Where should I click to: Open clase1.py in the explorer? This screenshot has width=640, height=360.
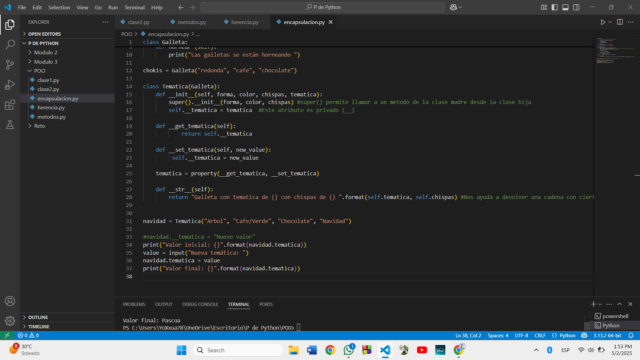(68, 80)
